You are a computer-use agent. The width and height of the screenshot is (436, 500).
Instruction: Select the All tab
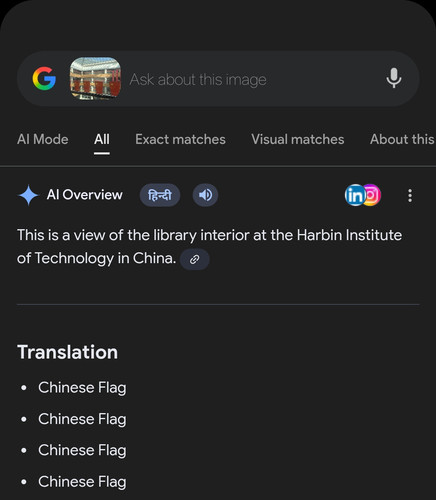(102, 139)
